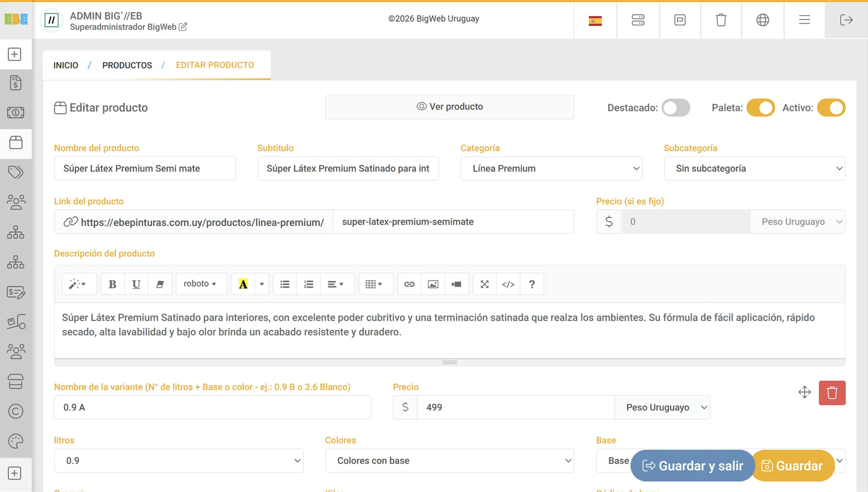Edit the Superadministrador BigWeb profile pencil icon

coord(183,27)
